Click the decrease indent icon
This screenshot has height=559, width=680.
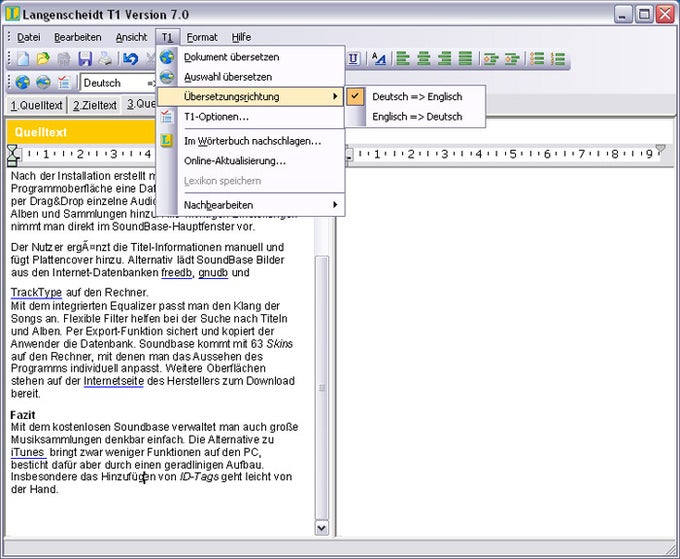[491, 59]
